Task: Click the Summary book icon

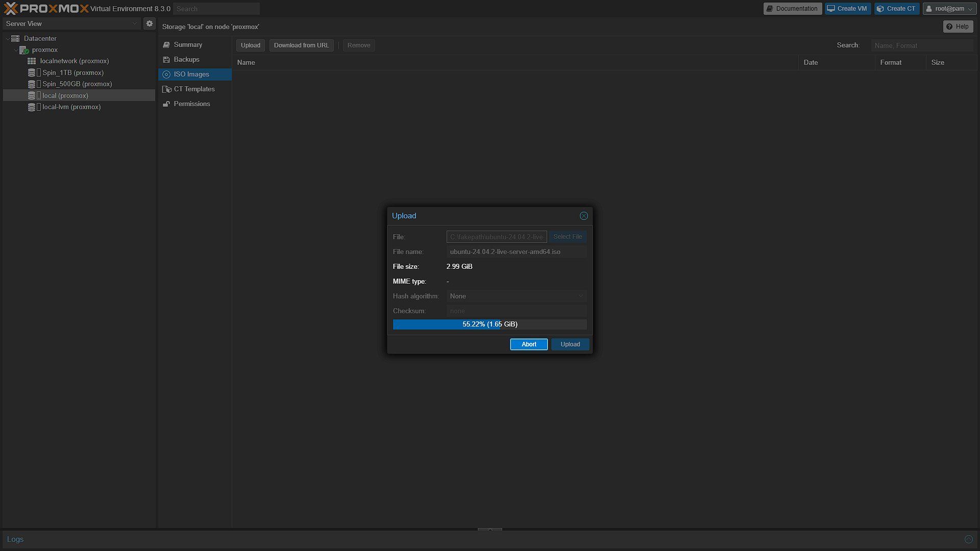Action: tap(166, 45)
